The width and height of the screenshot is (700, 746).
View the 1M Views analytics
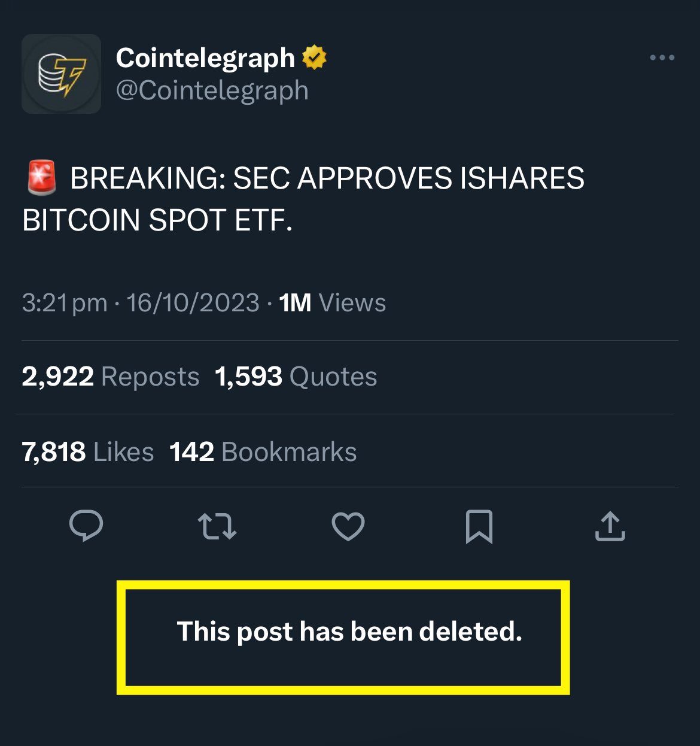(x=333, y=303)
